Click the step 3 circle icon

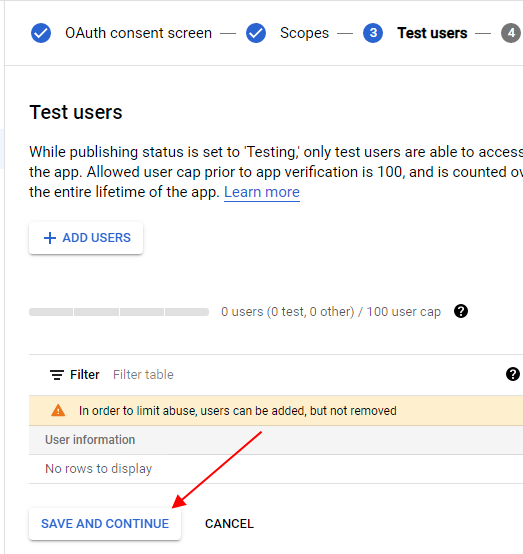[x=373, y=33]
